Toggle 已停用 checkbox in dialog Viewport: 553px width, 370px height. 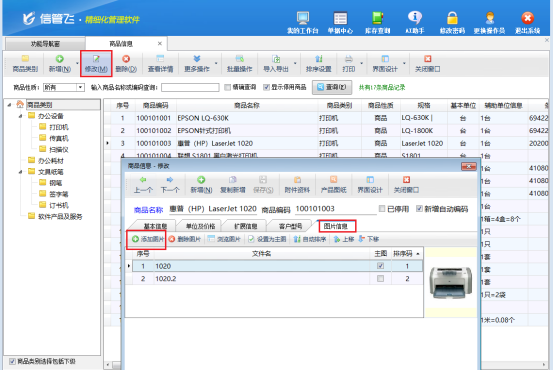382,209
